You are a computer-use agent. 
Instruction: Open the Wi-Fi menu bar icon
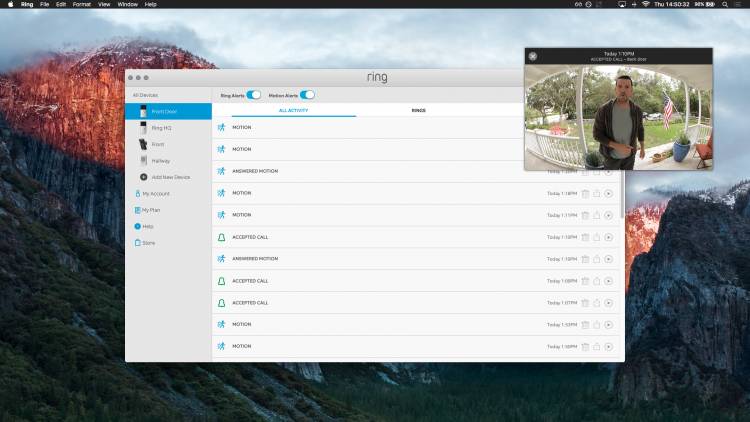click(646, 4)
